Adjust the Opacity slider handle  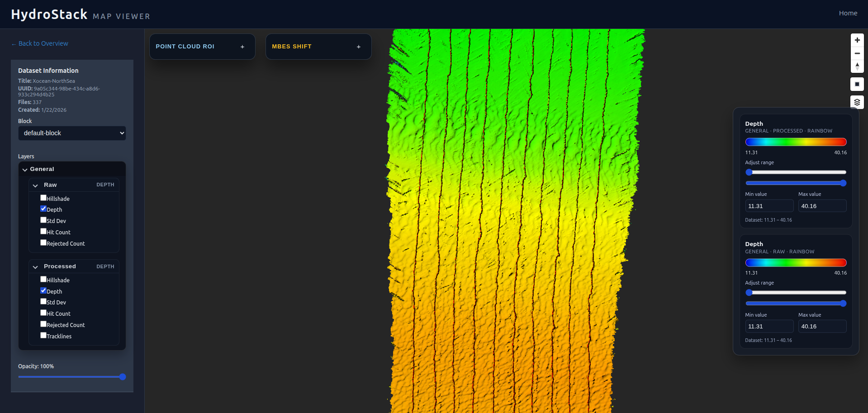122,376
